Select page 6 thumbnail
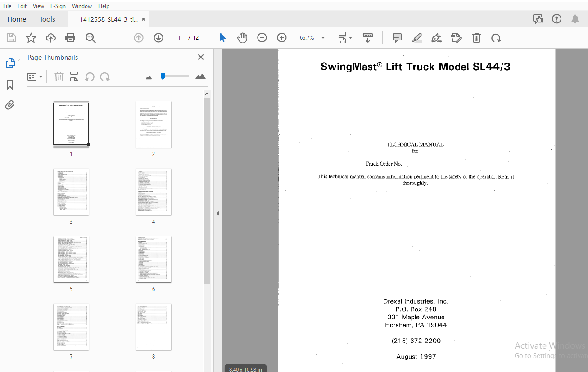The height and width of the screenshot is (372, 588). tap(154, 259)
